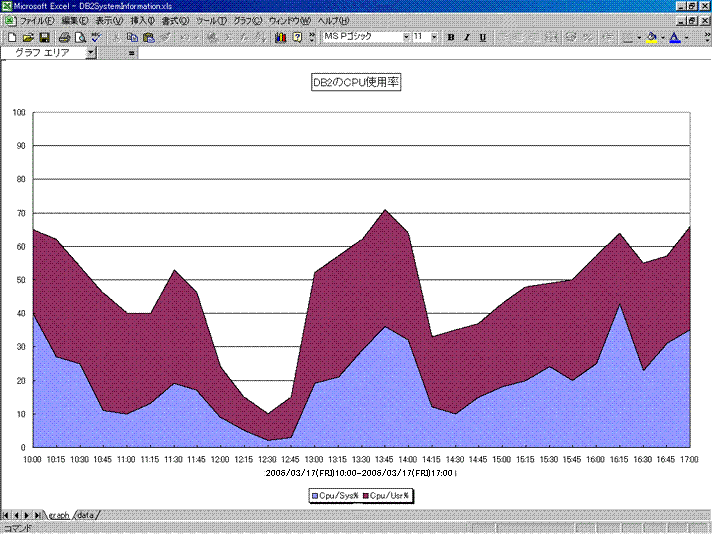Click the Name Box showing グラフ エリア
Image resolution: width=712 pixels, height=534 pixels.
(43, 53)
